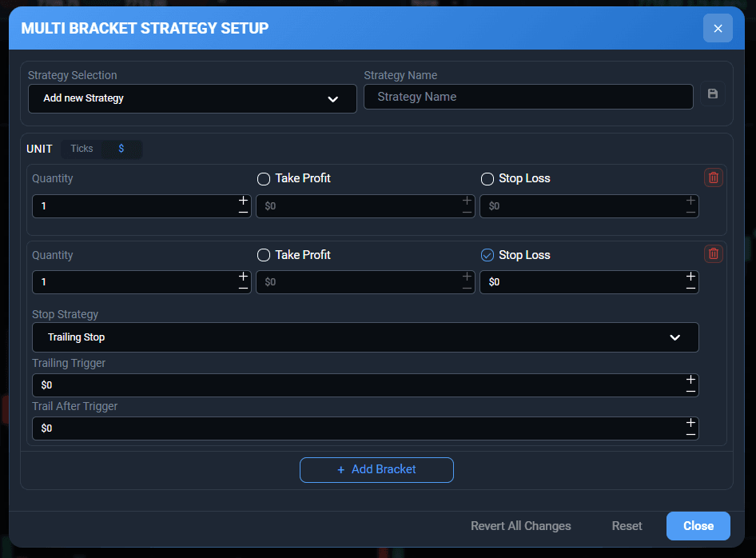Reset the strategy setup
The height and width of the screenshot is (558, 756).
627,526
